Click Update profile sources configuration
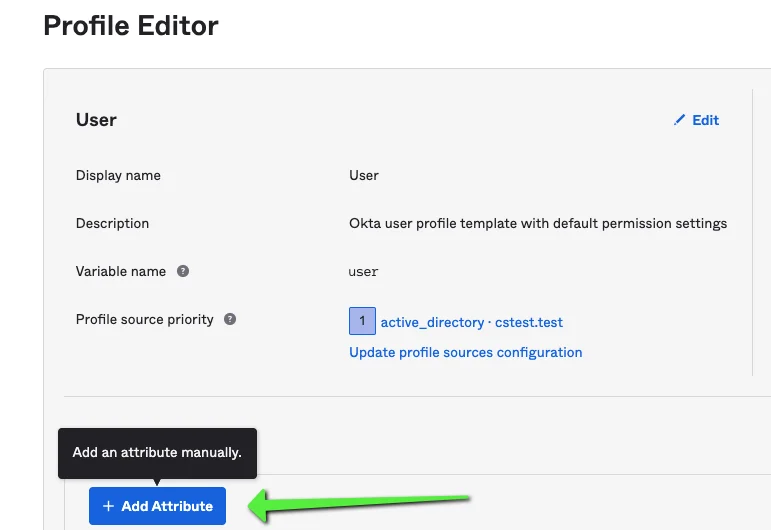This screenshot has width=771, height=530. coord(466,353)
